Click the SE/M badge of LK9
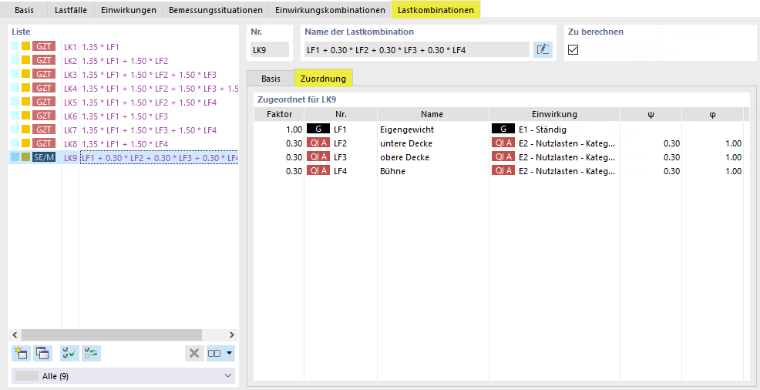Screen dimensions: 760x390 tap(44, 157)
